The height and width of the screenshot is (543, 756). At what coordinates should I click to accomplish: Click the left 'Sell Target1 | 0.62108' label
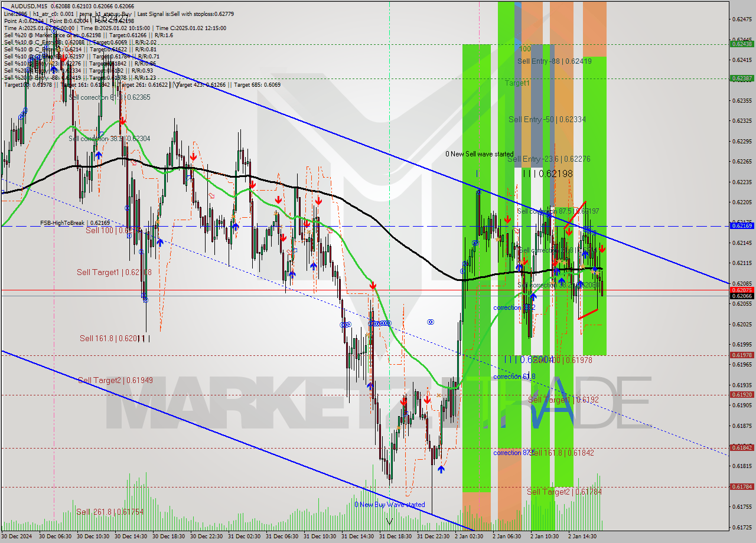(114, 272)
